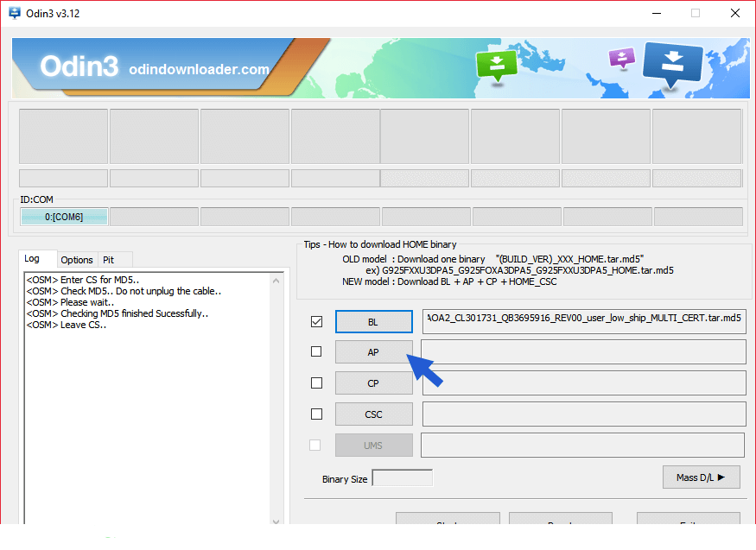
Task: Click the Odin3 app icon in title bar
Action: point(15,13)
